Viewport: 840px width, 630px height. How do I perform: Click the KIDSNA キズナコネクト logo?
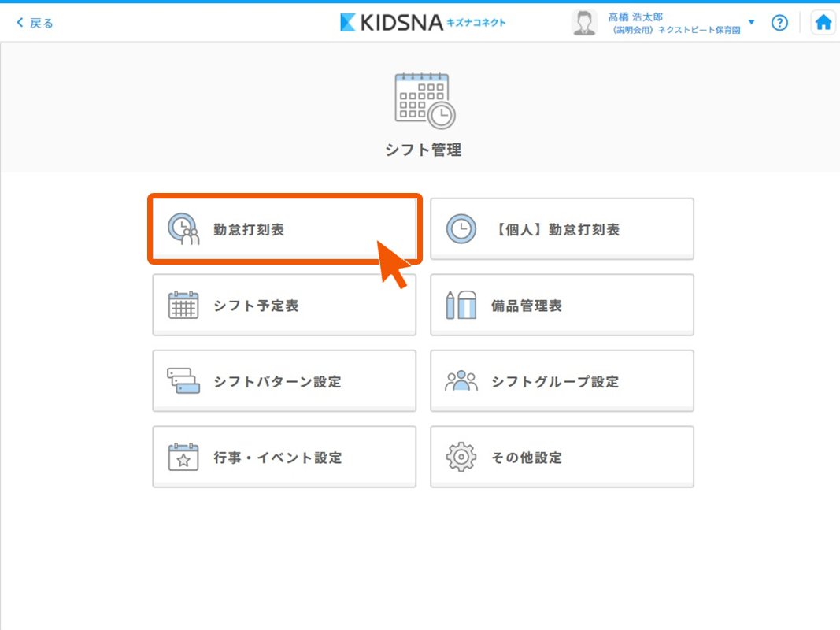point(423,23)
